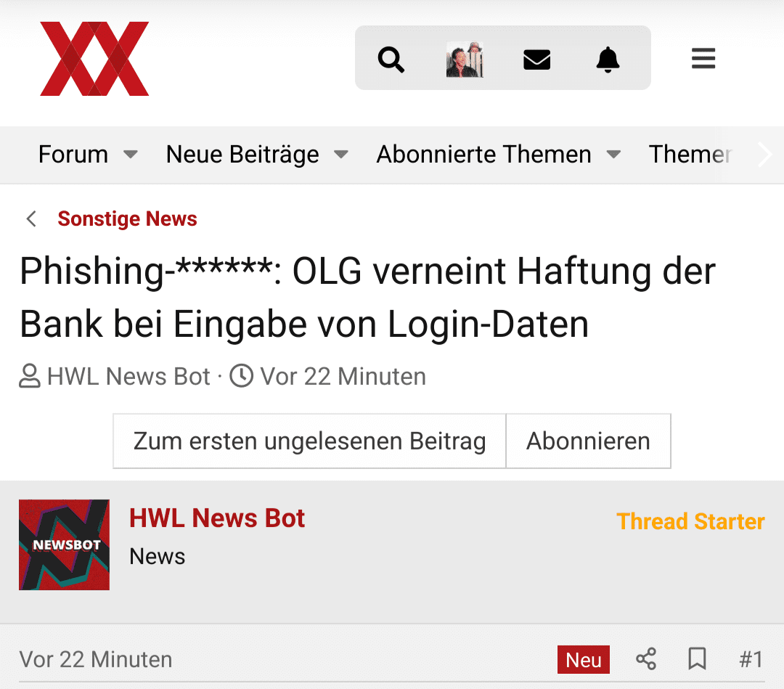
Task: Select the Abonnierte Themen menu item
Action: [483, 154]
